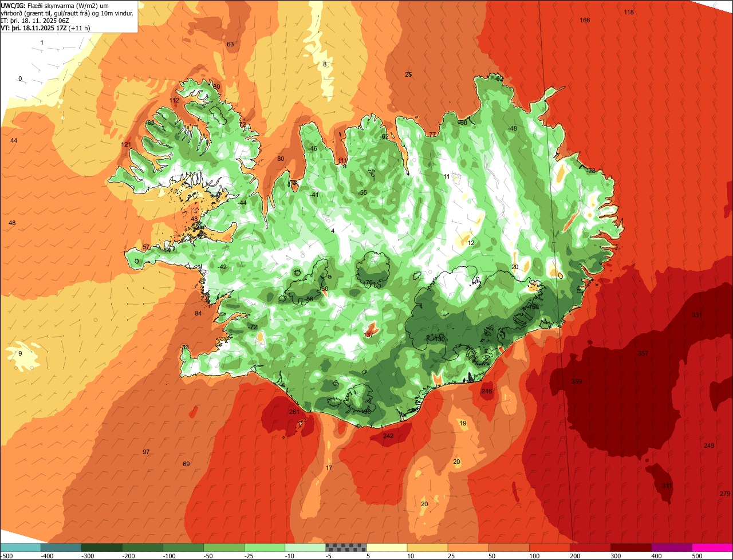
Task: Click legend swatch between -25 and -10
Action: point(264,547)
